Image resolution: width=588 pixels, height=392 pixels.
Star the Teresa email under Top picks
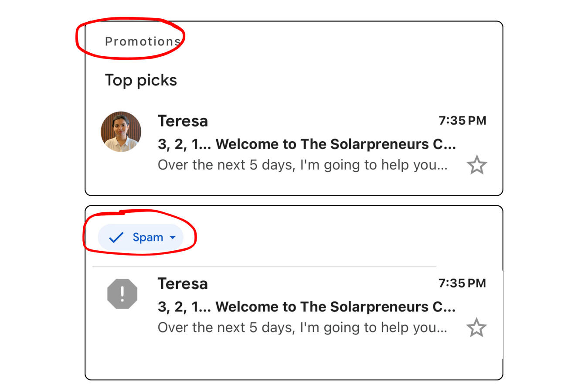click(477, 165)
